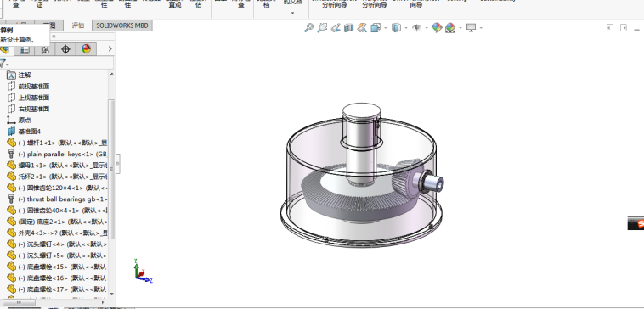Select the 原点 origin item

[x=25, y=121]
